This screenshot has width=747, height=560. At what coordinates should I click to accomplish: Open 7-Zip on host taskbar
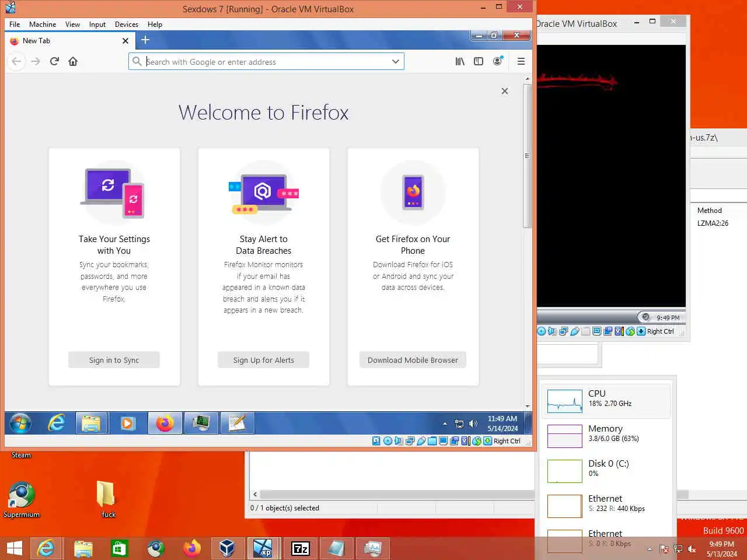tap(301, 548)
